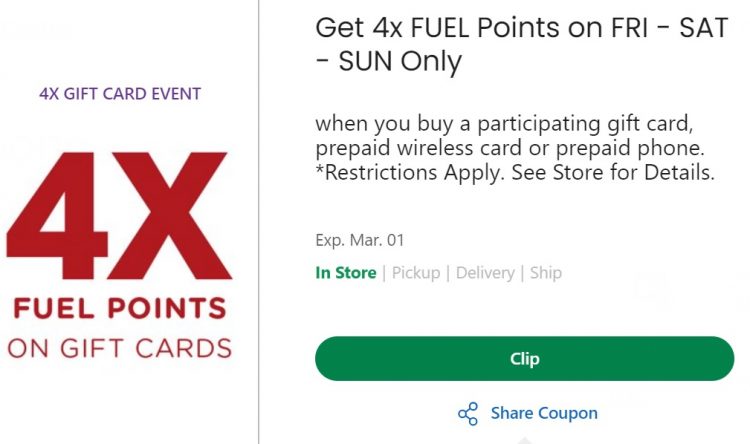Click the ON GIFT CARDS caption in image
The image size is (750, 444).
pos(120,348)
